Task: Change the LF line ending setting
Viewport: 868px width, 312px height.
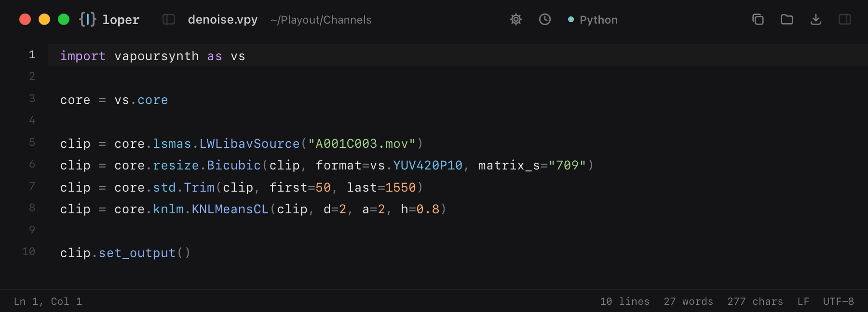Action: click(803, 301)
